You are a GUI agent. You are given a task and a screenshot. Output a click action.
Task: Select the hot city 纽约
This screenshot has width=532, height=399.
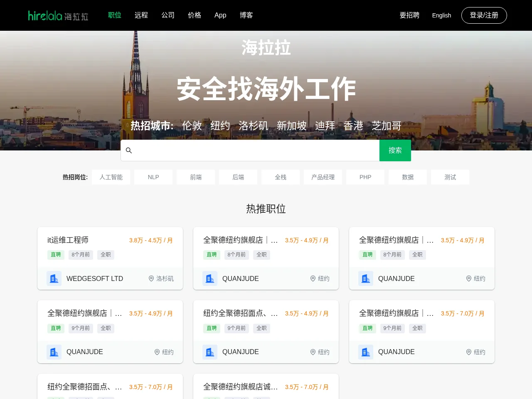220,126
